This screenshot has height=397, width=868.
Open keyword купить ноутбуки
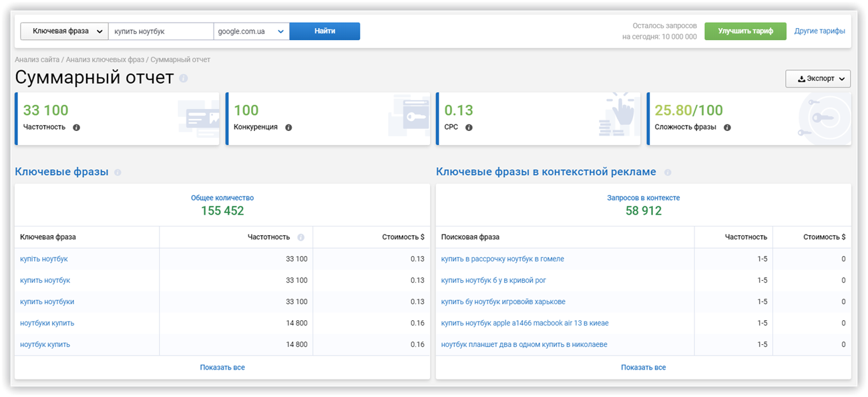tap(47, 301)
